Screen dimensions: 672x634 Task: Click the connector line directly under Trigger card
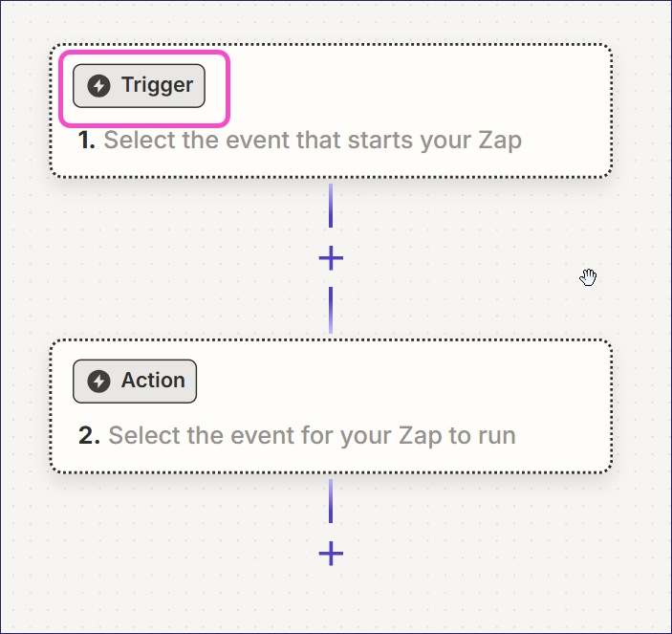[x=331, y=206]
